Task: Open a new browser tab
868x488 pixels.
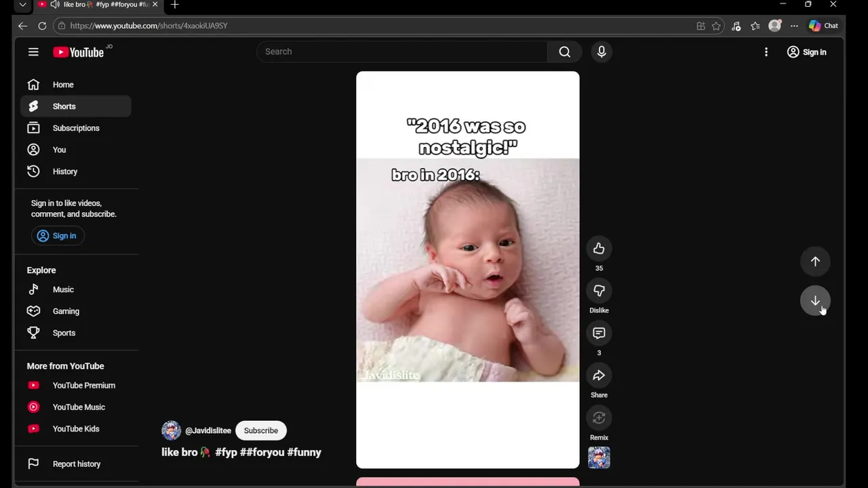Action: point(175,5)
